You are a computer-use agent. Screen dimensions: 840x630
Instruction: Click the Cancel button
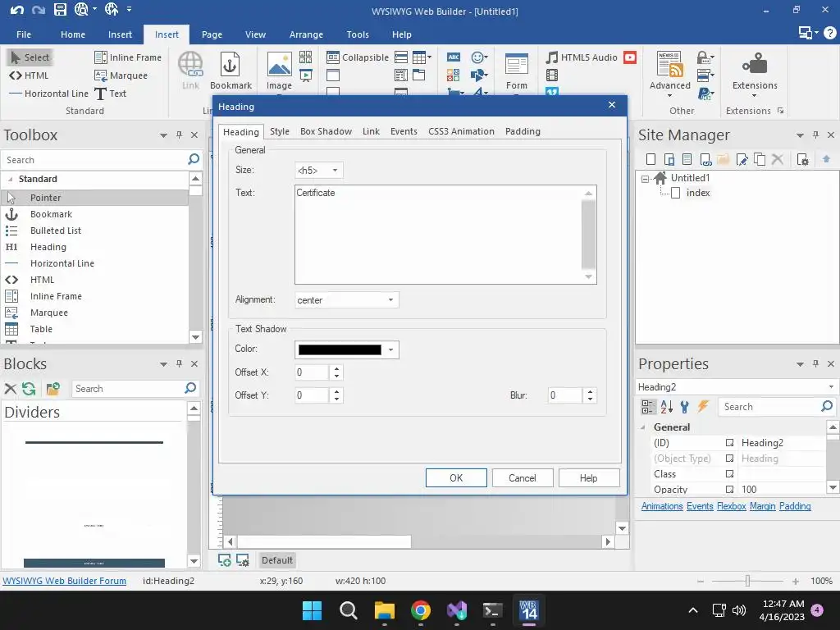(523, 478)
